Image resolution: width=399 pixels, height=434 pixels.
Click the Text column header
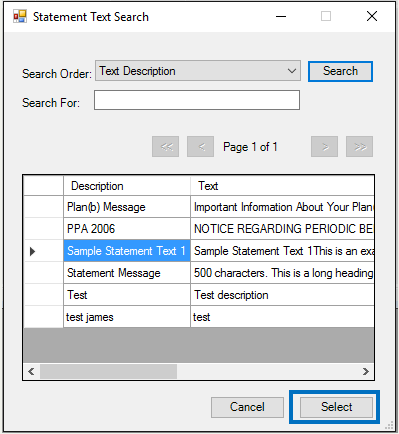click(282, 186)
